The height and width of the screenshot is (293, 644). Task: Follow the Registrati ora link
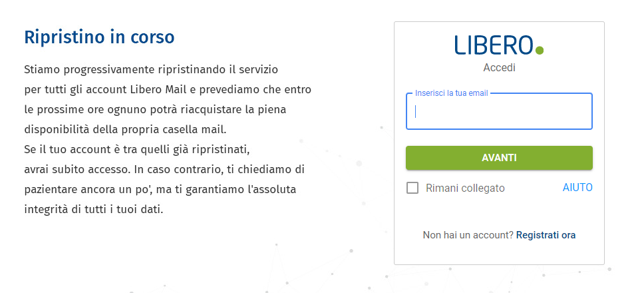click(x=546, y=235)
